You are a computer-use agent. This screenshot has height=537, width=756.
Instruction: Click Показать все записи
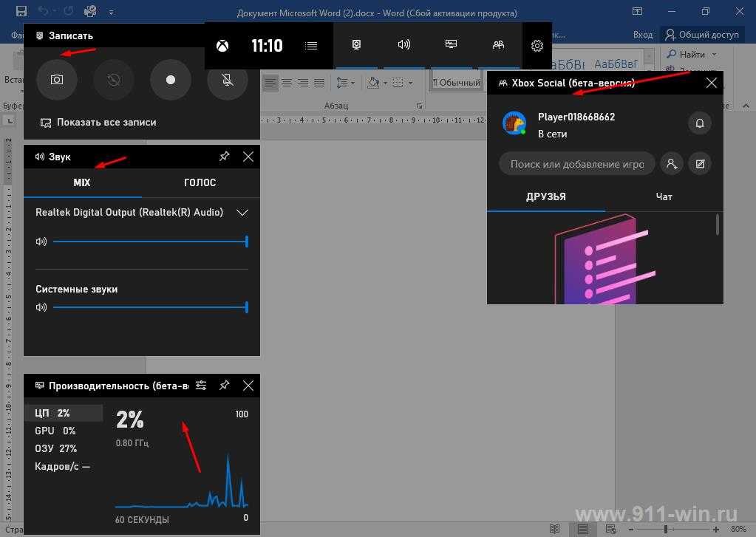tap(106, 123)
